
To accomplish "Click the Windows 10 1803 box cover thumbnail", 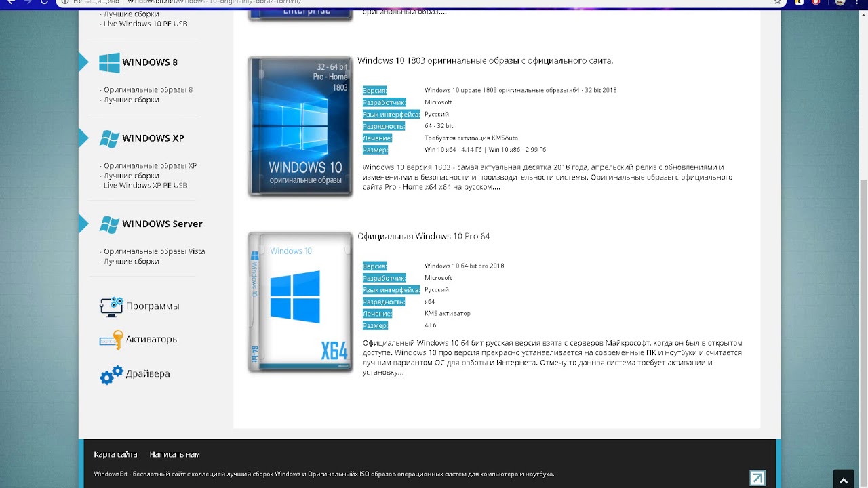I will [300, 127].
